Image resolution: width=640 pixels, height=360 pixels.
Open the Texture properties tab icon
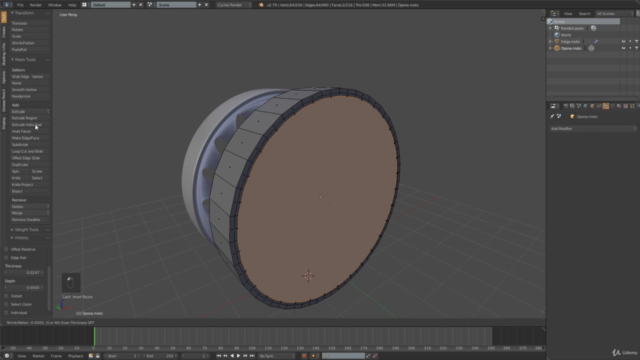(626, 106)
